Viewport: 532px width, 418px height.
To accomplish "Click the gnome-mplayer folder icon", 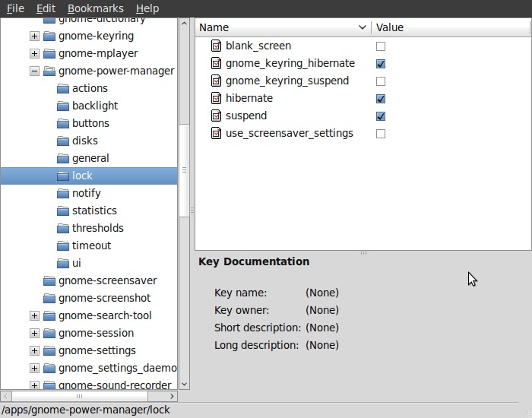I will click(49, 54).
